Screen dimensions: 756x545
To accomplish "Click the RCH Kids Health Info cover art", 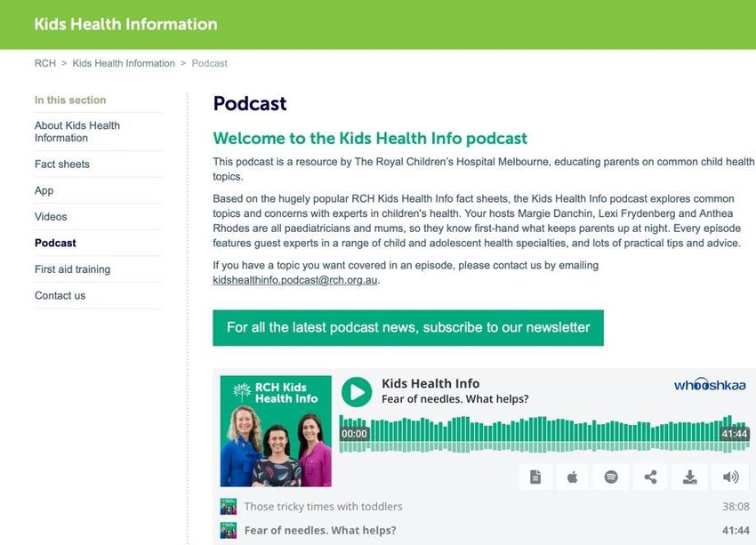I will 276,431.
